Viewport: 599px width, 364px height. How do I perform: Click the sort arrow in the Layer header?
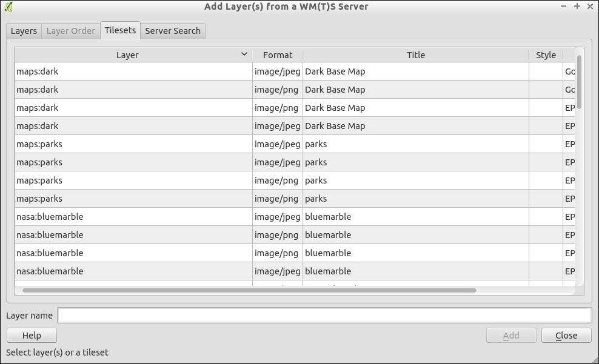click(244, 55)
